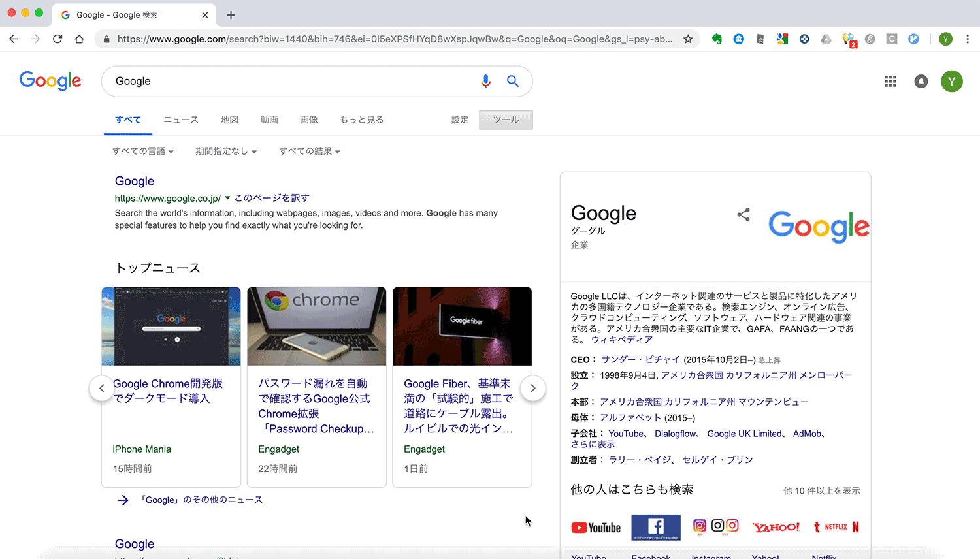The height and width of the screenshot is (559, 980).
Task: Open founder ラリー・ペイジ link
Action: (640, 460)
